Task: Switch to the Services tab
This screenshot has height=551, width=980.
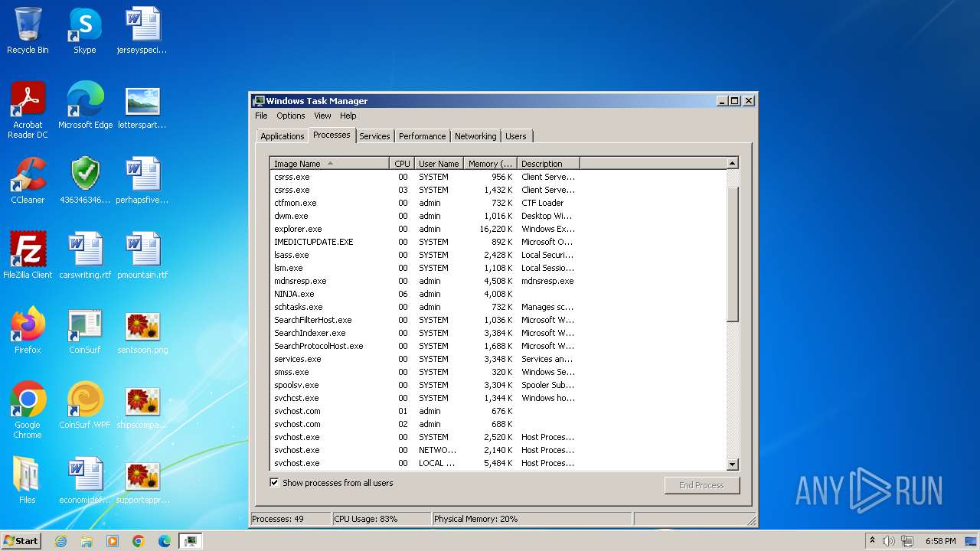Action: pyautogui.click(x=374, y=136)
